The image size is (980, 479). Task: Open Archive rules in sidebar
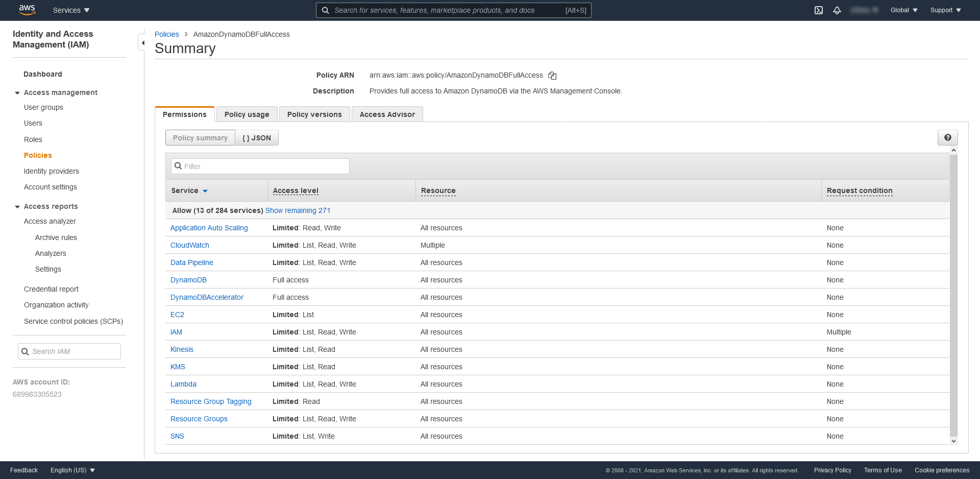point(56,237)
